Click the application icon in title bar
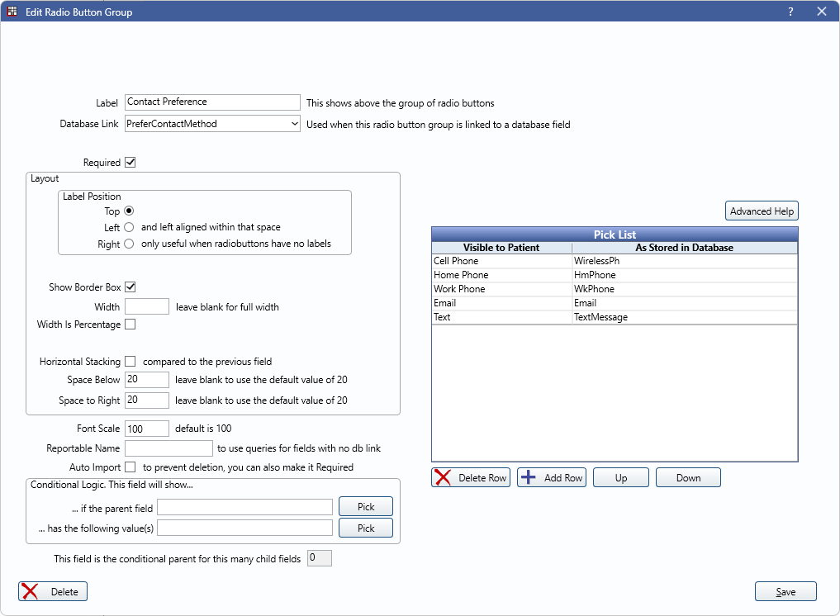This screenshot has width=840, height=616. (12, 12)
